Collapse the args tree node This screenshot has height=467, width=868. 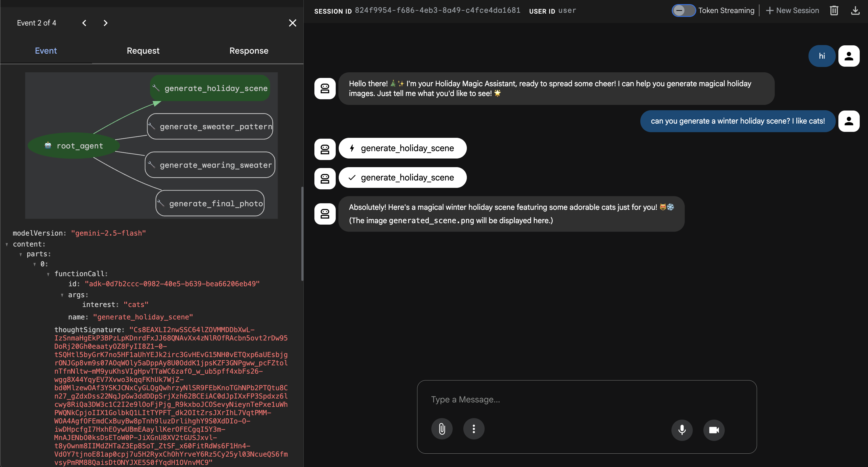click(62, 295)
